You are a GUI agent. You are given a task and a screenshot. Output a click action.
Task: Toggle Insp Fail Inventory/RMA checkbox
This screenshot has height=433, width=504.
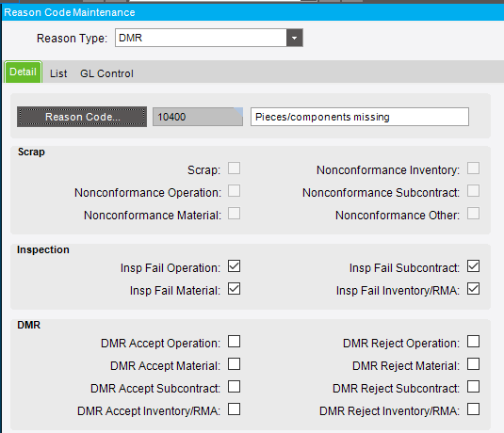(x=474, y=289)
